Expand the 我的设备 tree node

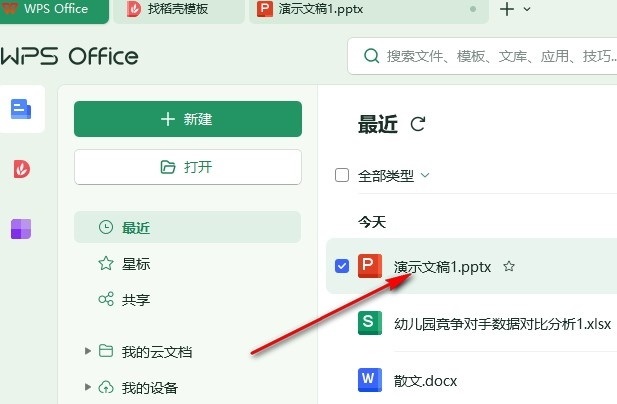pos(88,387)
